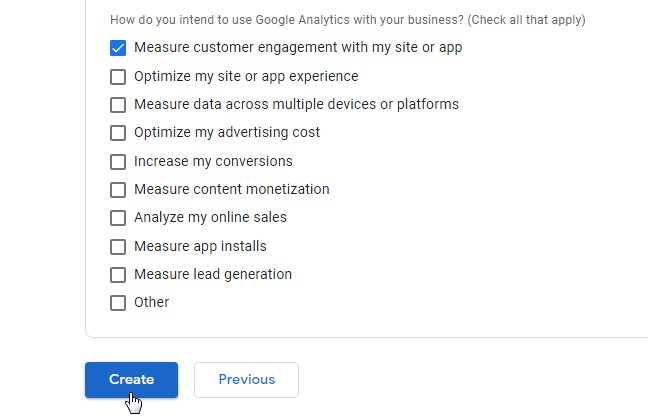Click the 'Optimize my advertising cost' label text
648x417 pixels.
pyautogui.click(x=227, y=133)
